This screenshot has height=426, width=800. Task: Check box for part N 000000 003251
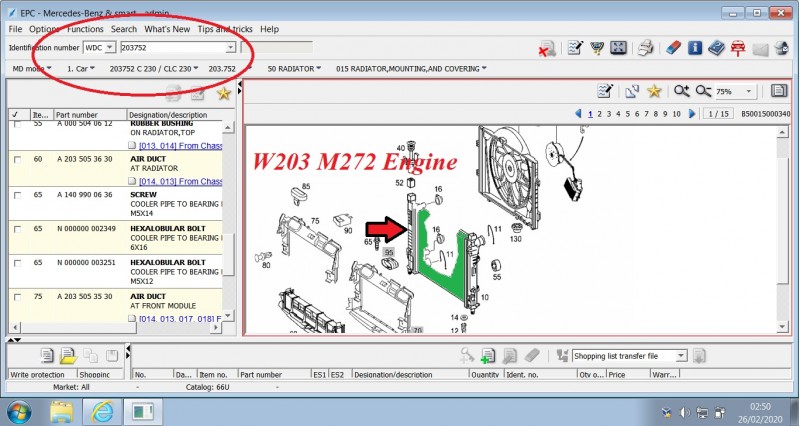coord(17,263)
